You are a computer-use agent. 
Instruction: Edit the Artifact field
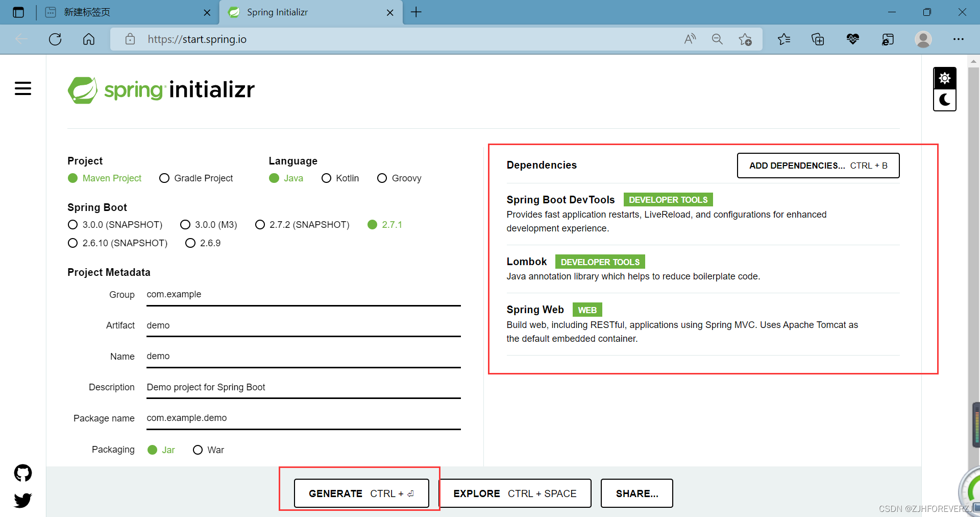coord(304,326)
